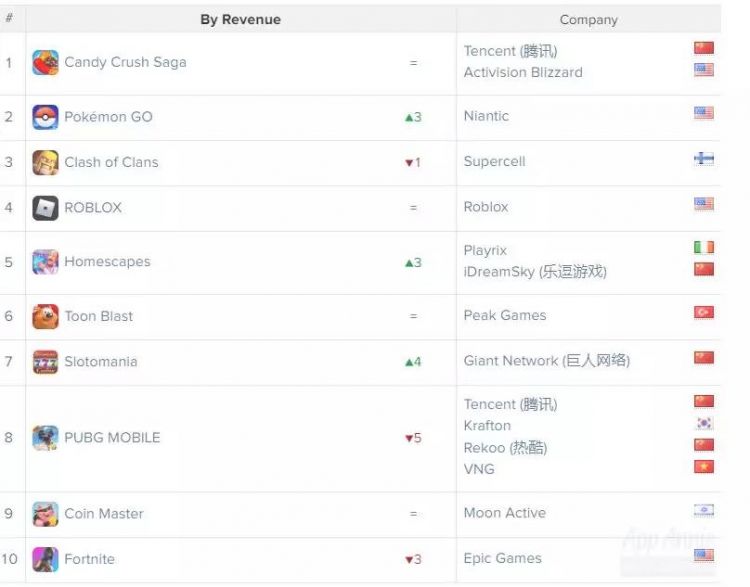This screenshot has width=750, height=587.
Task: Click the Candy Crush Saga app icon
Action: click(x=45, y=63)
